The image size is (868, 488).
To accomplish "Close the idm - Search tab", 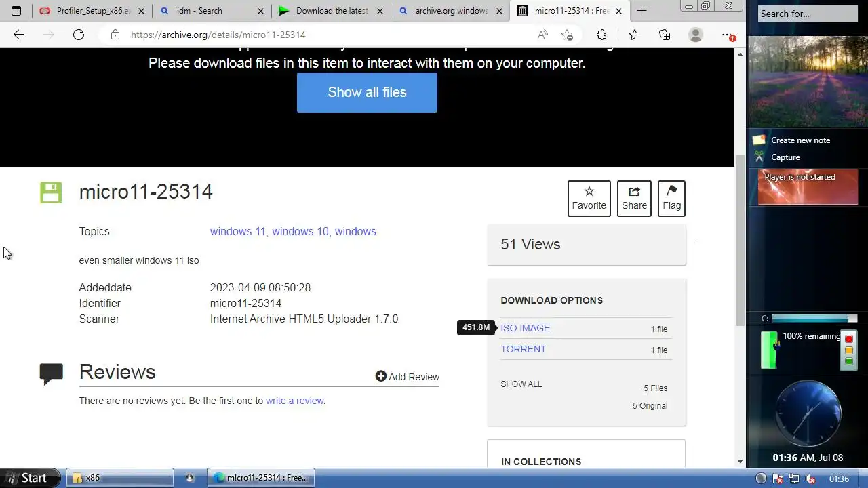I will [260, 11].
